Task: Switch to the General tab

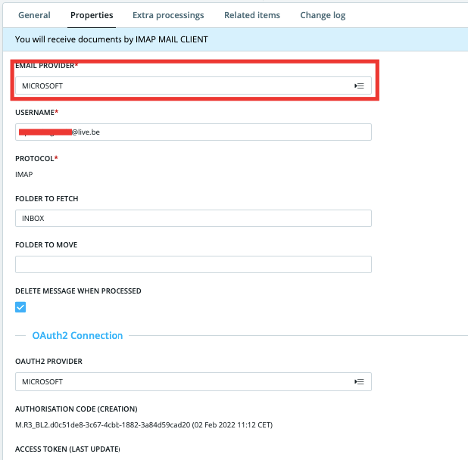Action: pos(34,15)
